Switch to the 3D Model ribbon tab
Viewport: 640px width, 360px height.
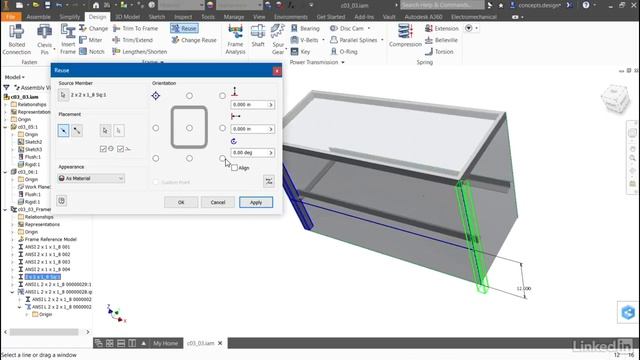click(127, 17)
